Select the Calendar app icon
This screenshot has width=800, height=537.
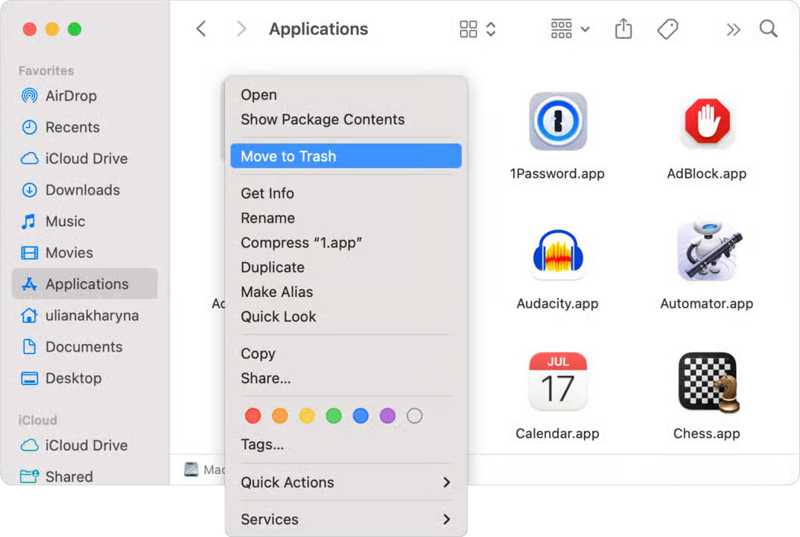tap(558, 381)
